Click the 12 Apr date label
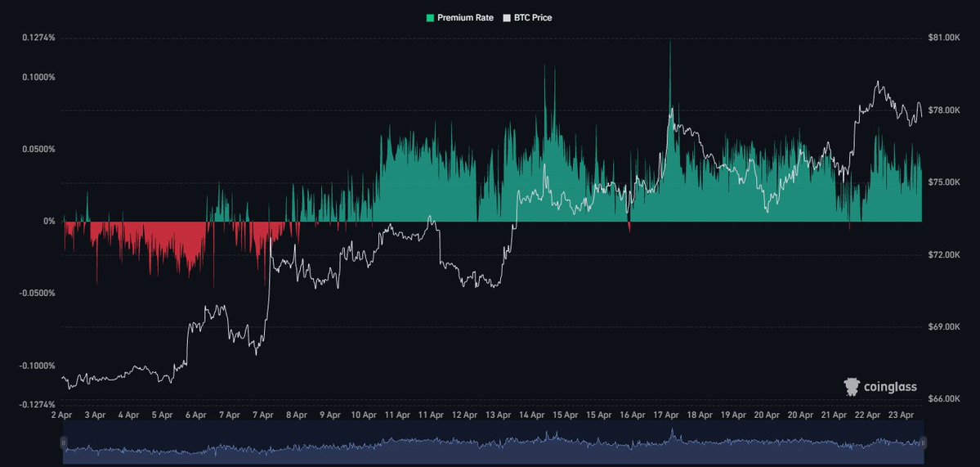 (x=464, y=415)
